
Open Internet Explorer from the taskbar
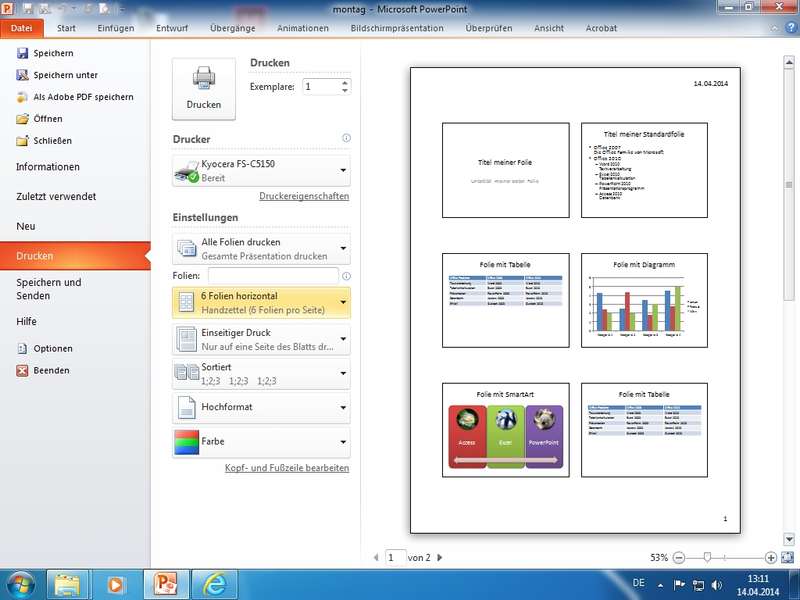(x=214, y=583)
